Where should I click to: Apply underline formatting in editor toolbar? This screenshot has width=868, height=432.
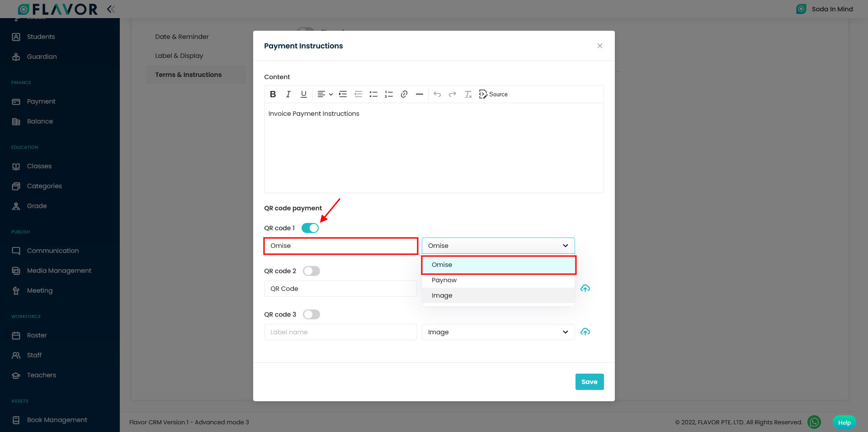pyautogui.click(x=303, y=94)
